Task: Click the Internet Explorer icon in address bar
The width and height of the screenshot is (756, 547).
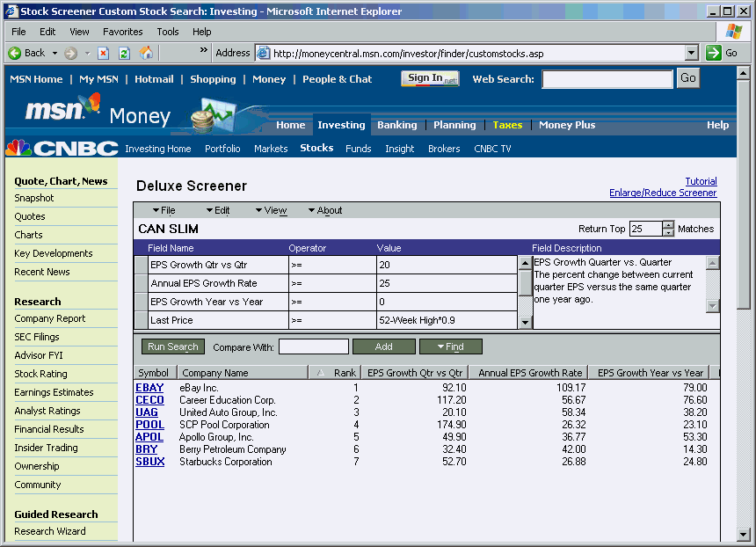Action: pos(262,52)
